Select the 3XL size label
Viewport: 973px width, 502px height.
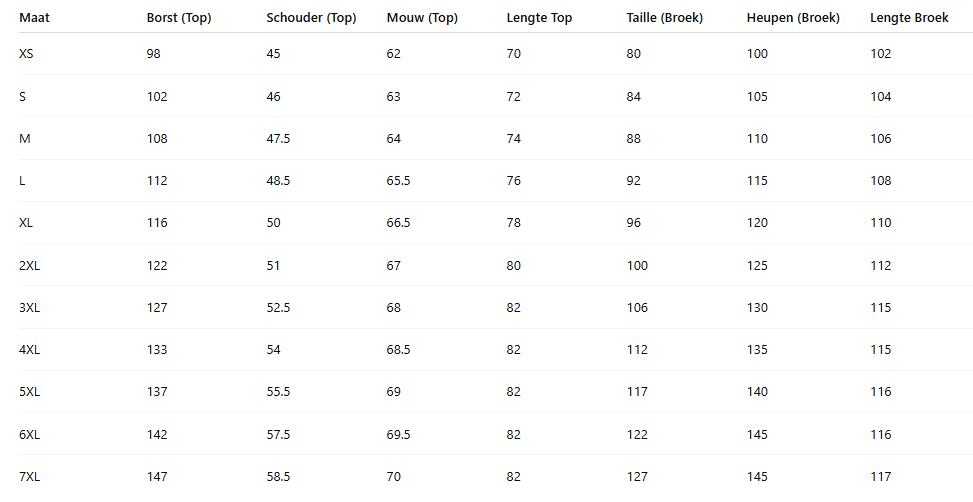(x=30, y=308)
